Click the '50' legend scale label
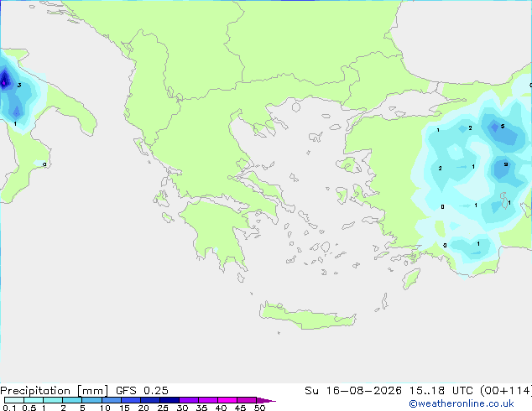The image size is (532, 411). (x=259, y=408)
